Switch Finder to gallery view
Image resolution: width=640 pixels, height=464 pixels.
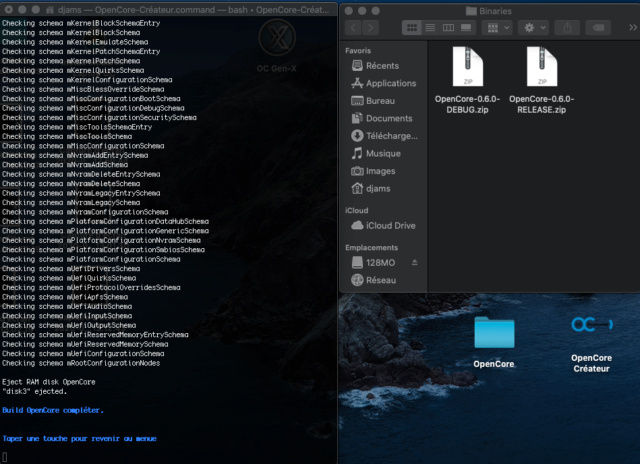coord(466,28)
